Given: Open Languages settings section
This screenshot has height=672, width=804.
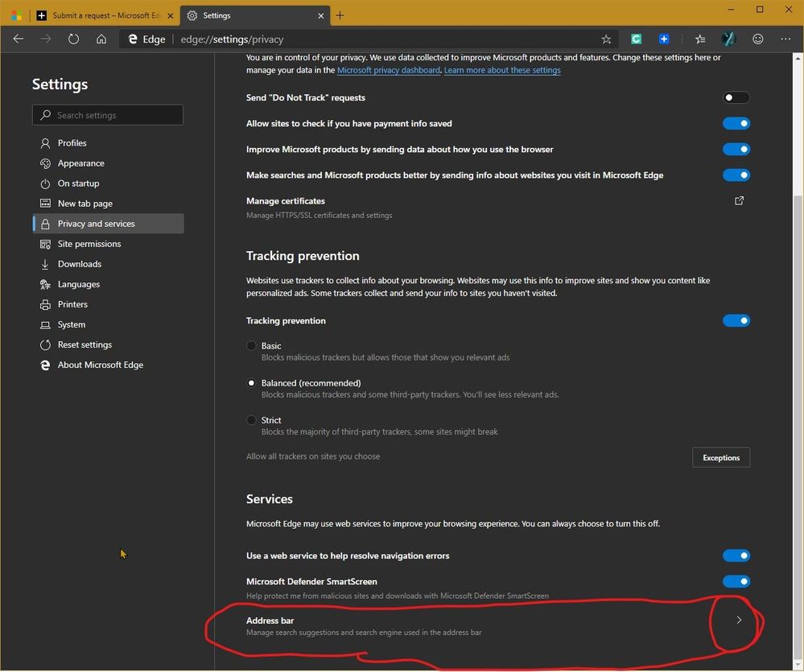Looking at the screenshot, I should coord(108,284).
